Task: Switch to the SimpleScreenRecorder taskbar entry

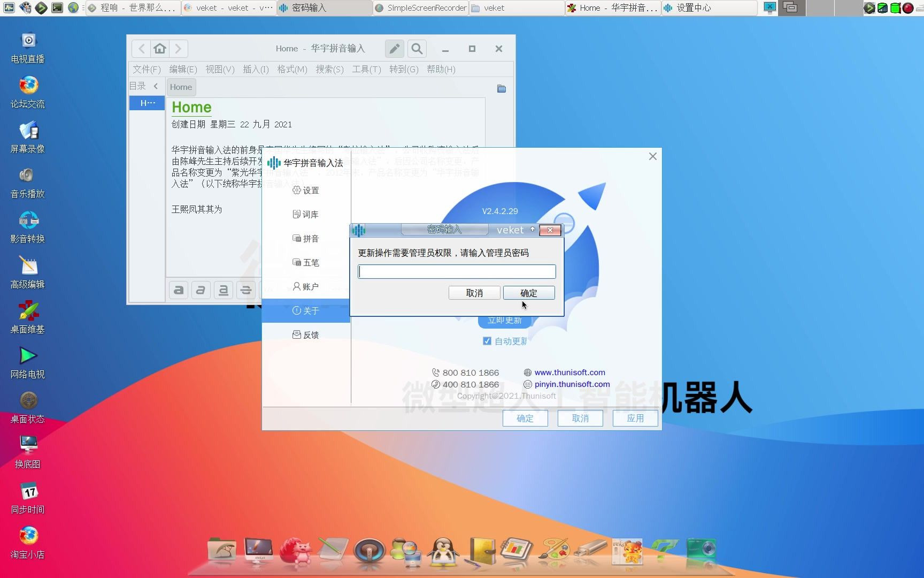Action: pos(421,7)
